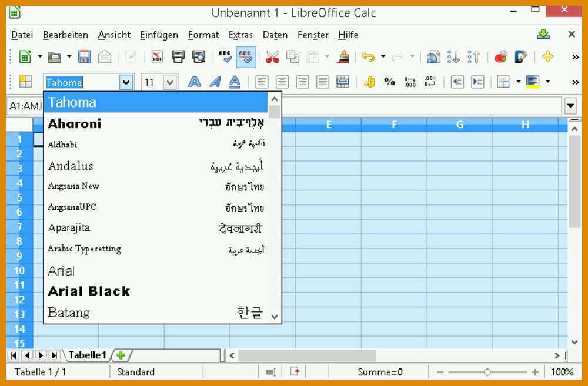This screenshot has width=588, height=386.
Task: Increase cell indent
Action: pyautogui.click(x=477, y=82)
